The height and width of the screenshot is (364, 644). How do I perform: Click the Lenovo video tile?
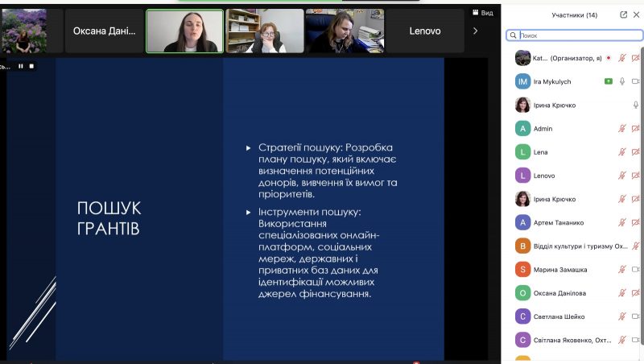click(x=425, y=31)
